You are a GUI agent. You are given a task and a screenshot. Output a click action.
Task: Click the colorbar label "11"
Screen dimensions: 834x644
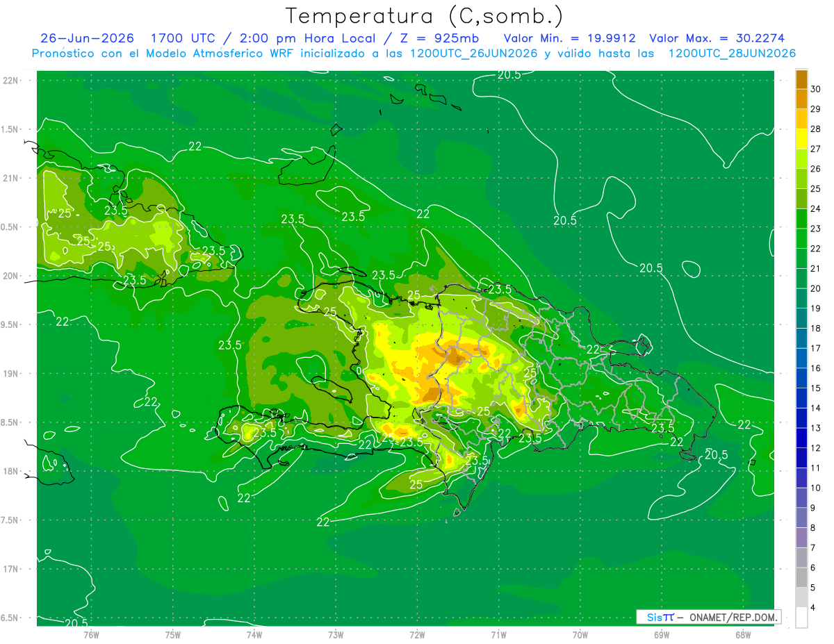(x=817, y=468)
